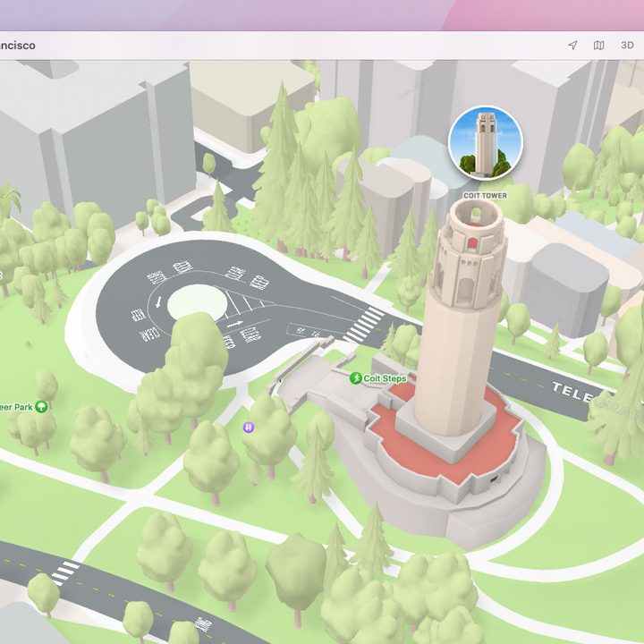644x644 pixels.
Task: Click the current location arrow icon
Action: click(572, 46)
